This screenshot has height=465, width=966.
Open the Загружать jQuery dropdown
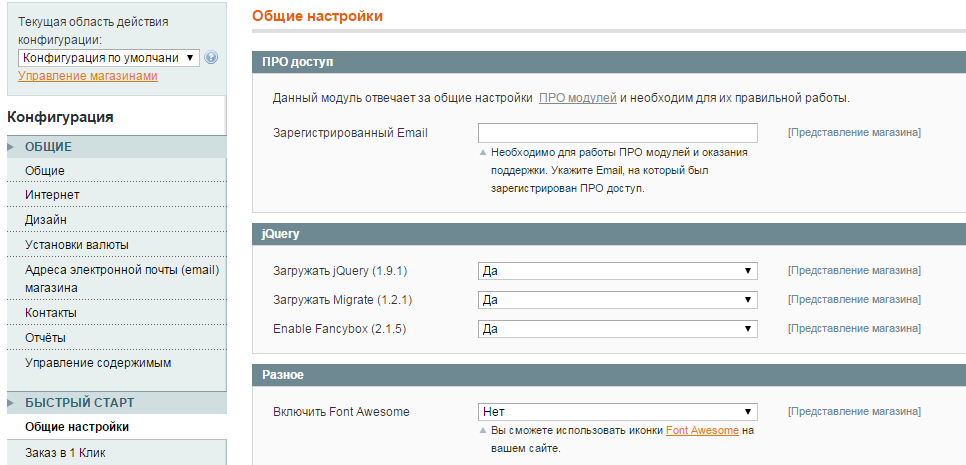click(617, 271)
